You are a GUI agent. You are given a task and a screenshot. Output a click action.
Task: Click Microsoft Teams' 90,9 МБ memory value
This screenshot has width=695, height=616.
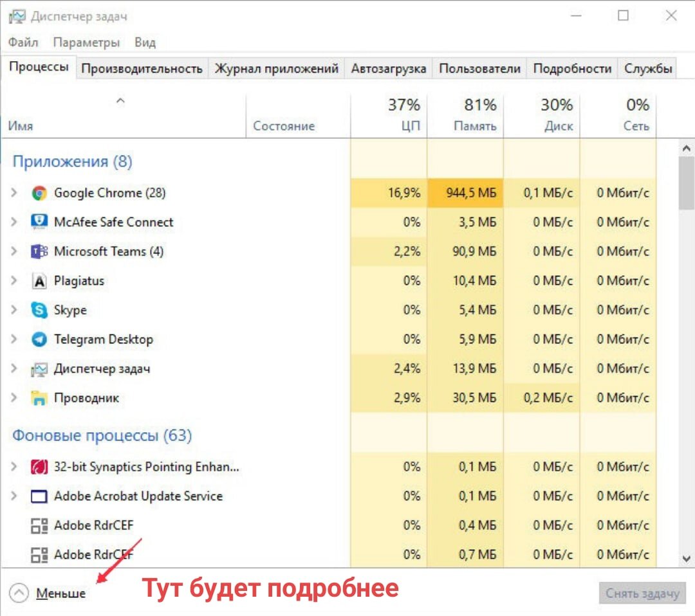[x=474, y=251]
